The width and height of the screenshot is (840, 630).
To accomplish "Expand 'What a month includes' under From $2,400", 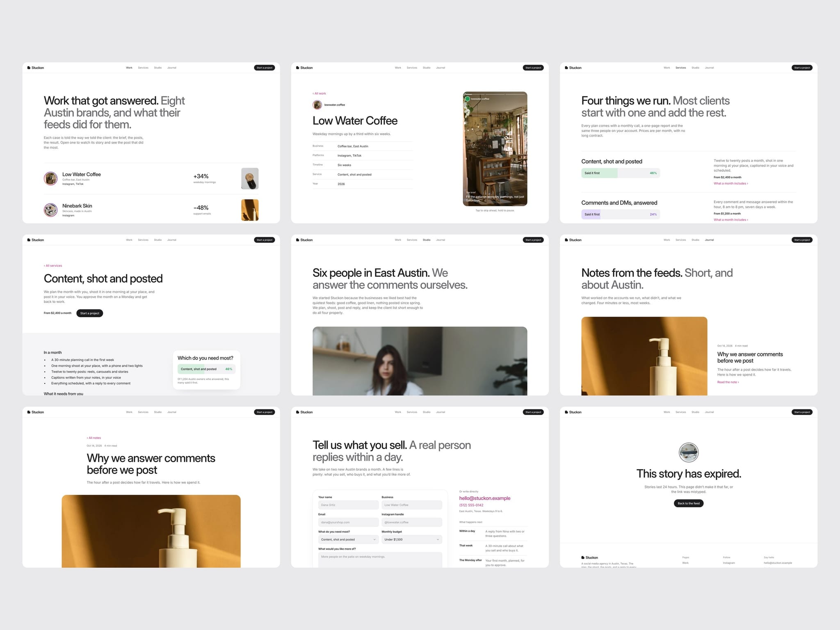I will coord(731,183).
